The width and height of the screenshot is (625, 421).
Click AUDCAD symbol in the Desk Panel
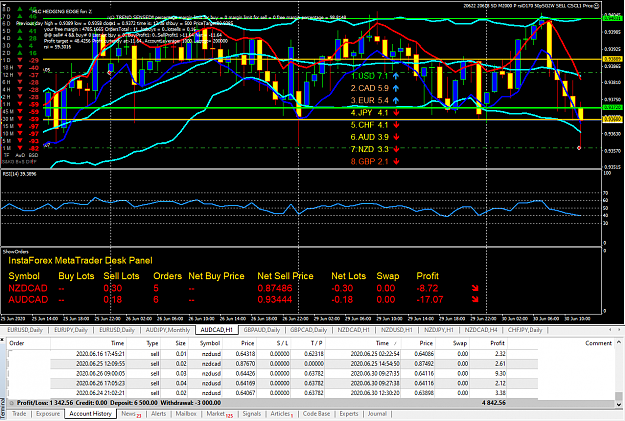[x=28, y=299]
